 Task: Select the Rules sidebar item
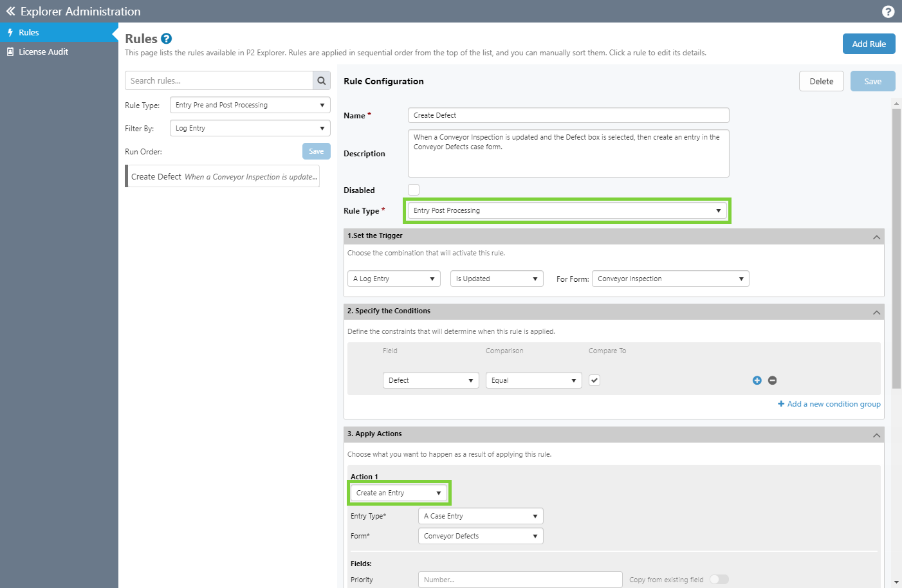(x=29, y=33)
